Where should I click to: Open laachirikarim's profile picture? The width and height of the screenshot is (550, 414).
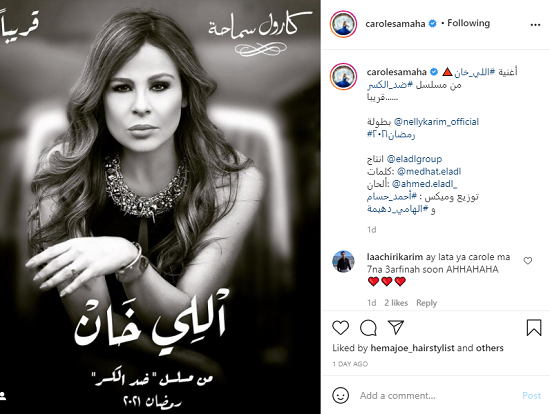pyautogui.click(x=343, y=261)
